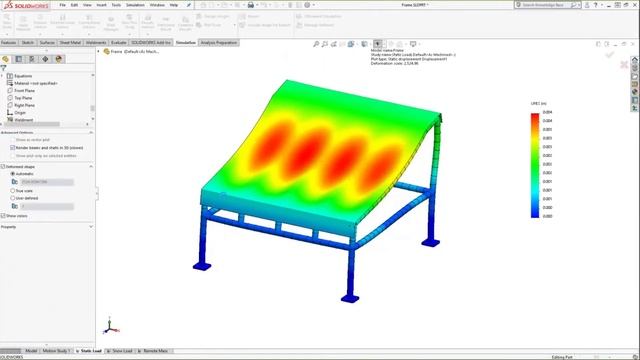Toggle the Show colors checkbox

[x=3, y=216]
